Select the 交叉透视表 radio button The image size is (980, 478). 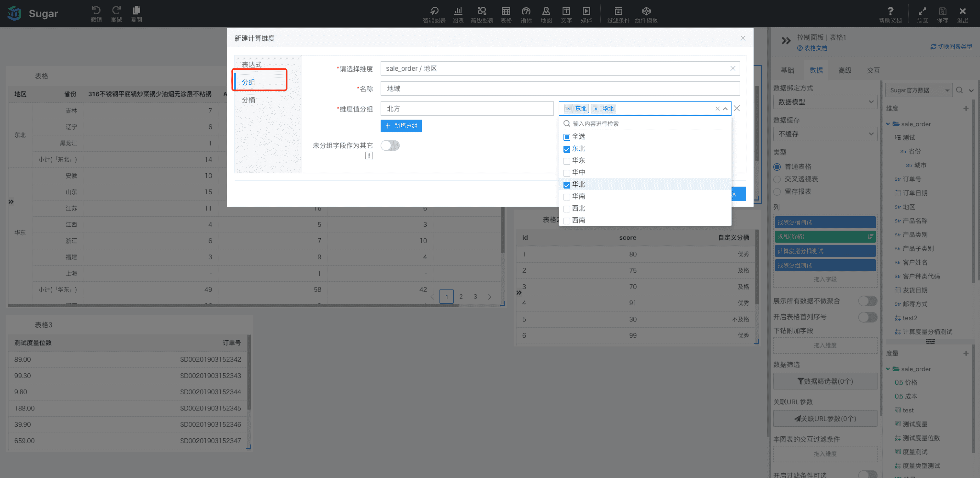tap(777, 179)
